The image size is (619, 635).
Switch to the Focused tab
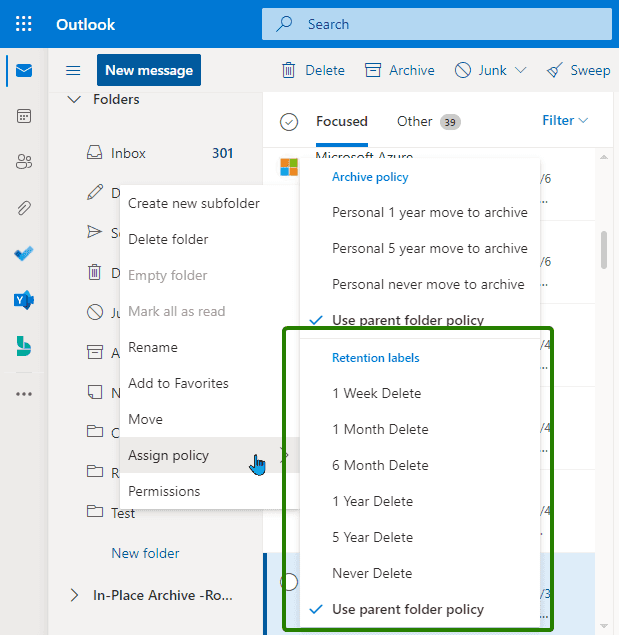pos(342,121)
